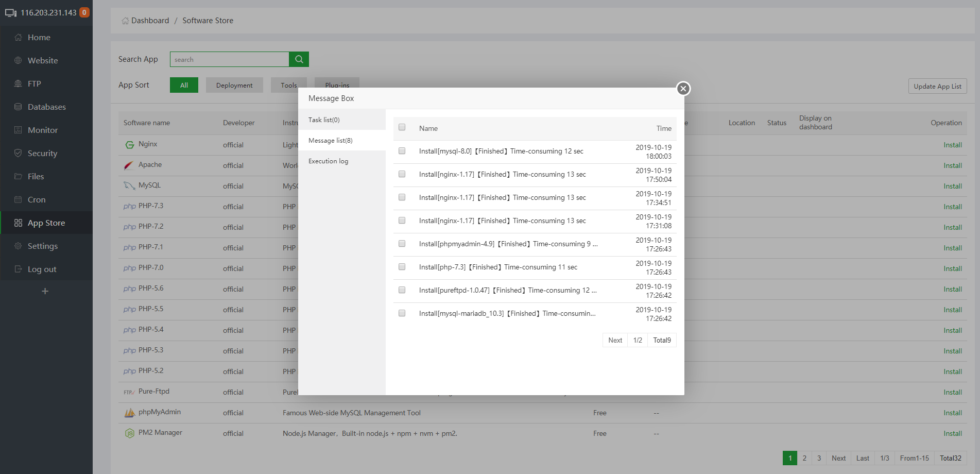Screen dimensions: 980x474
Task: Check the Install[php-7.3] message checkbox
Action: (x=402, y=267)
